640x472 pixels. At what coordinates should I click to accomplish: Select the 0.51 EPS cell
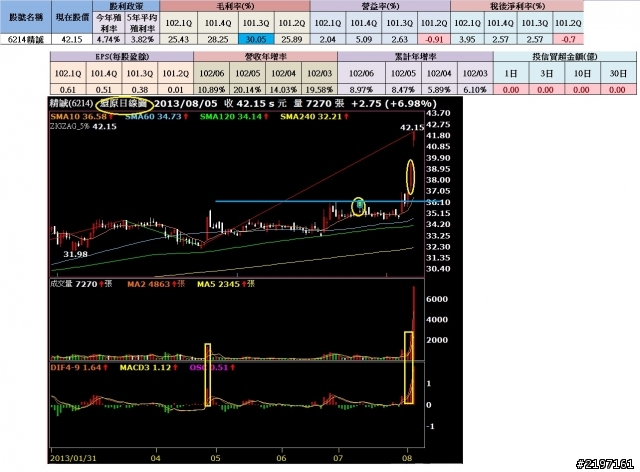point(104,89)
